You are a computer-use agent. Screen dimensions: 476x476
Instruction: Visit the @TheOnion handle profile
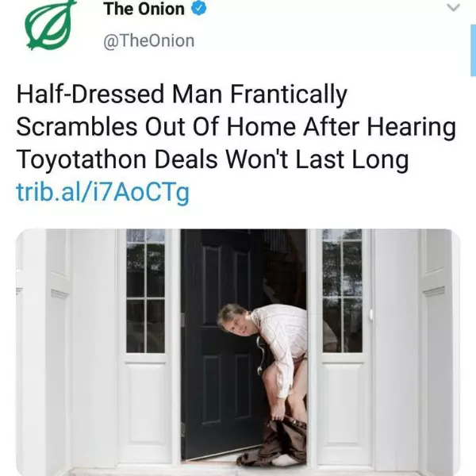149,41
